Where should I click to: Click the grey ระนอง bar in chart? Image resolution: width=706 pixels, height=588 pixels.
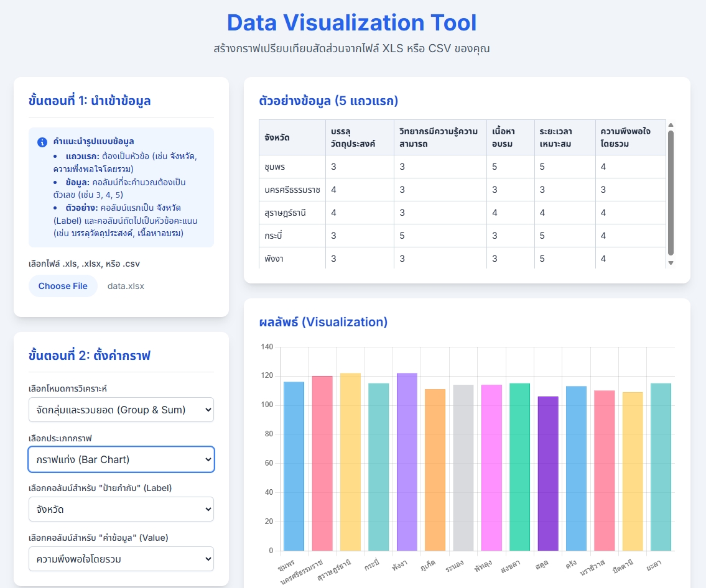[463, 467]
